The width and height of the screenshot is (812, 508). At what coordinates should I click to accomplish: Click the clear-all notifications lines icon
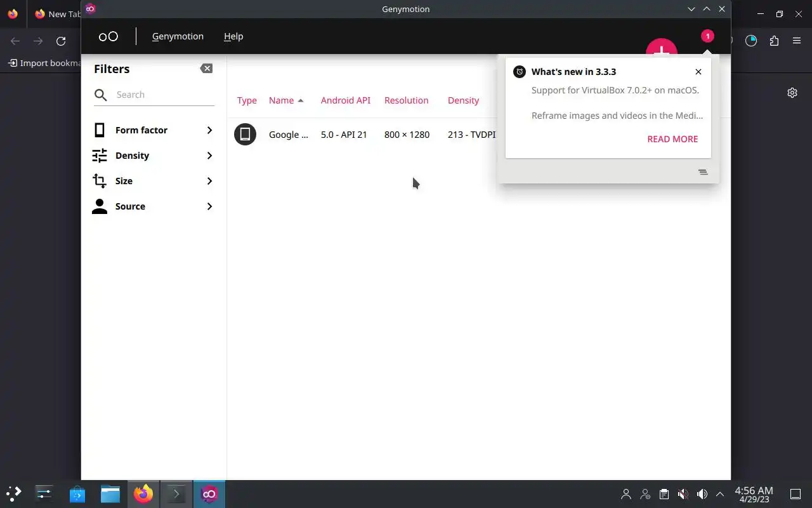(703, 172)
